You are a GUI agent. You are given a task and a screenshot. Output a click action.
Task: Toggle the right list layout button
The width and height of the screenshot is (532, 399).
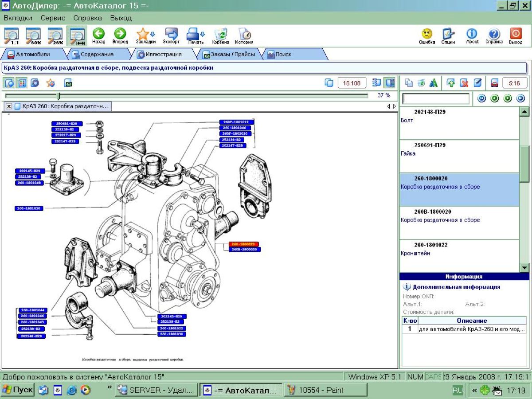[390, 83]
